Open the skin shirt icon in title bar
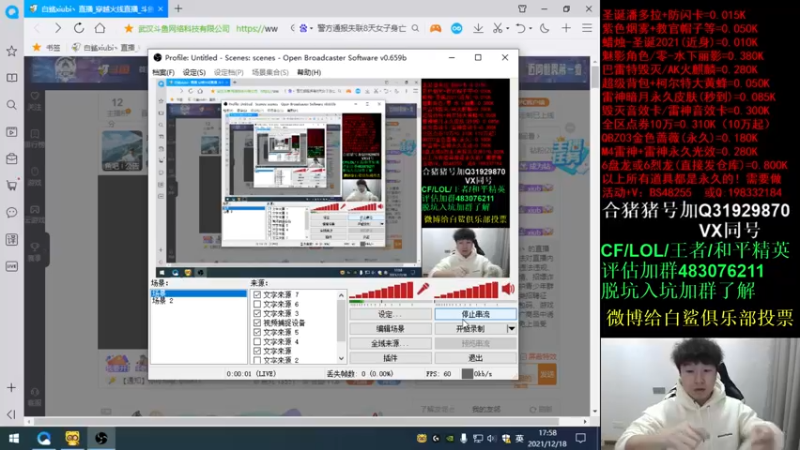 pos(522,9)
